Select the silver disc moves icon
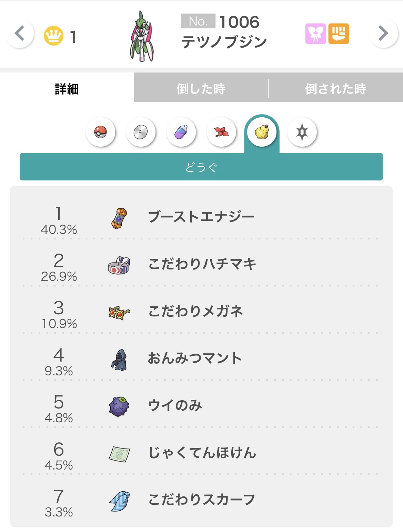Image resolution: width=403 pixels, height=532 pixels. point(141,132)
